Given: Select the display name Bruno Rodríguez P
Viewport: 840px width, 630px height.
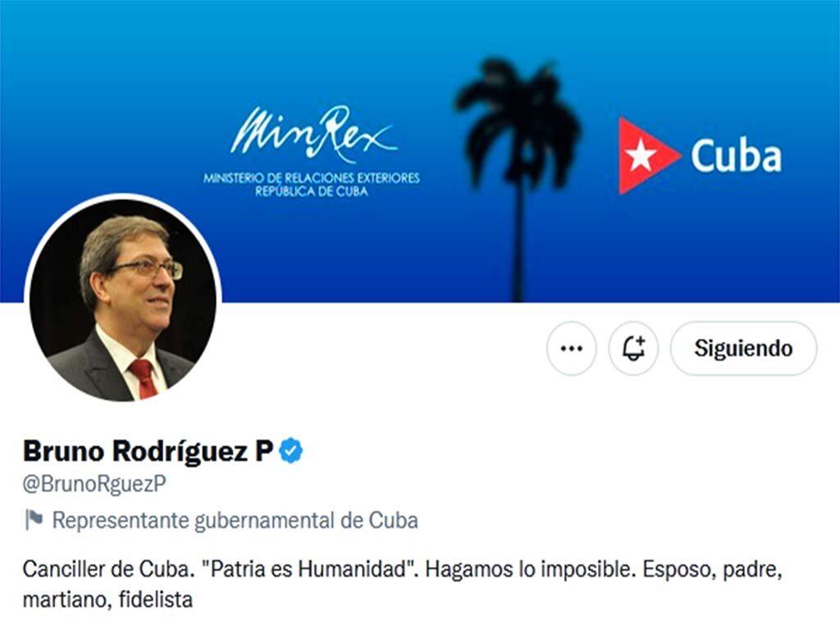Looking at the screenshot, I should tap(148, 450).
